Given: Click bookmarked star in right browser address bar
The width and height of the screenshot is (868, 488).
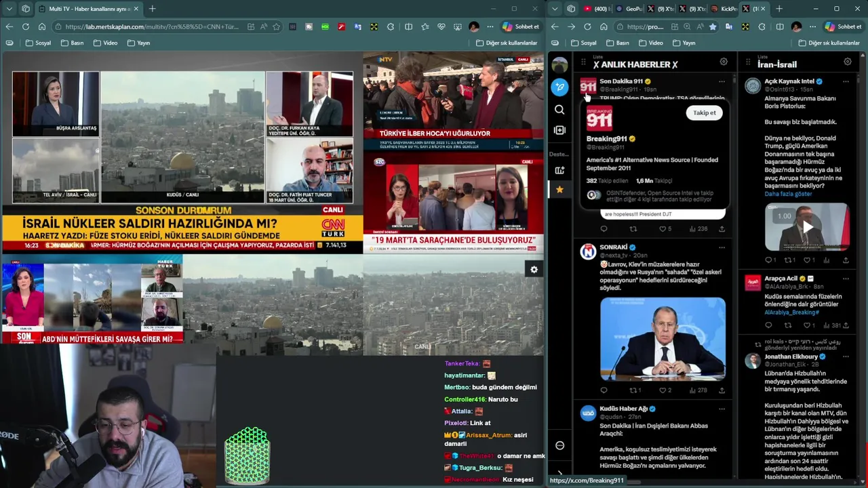Looking at the screenshot, I should click(713, 26).
